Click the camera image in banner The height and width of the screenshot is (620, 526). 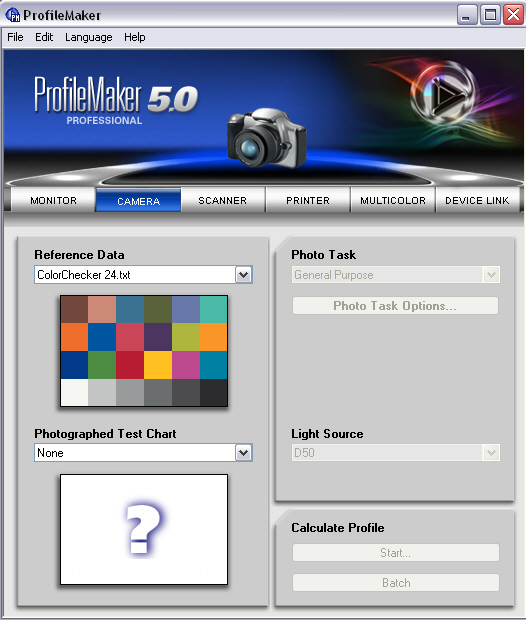tap(266, 138)
